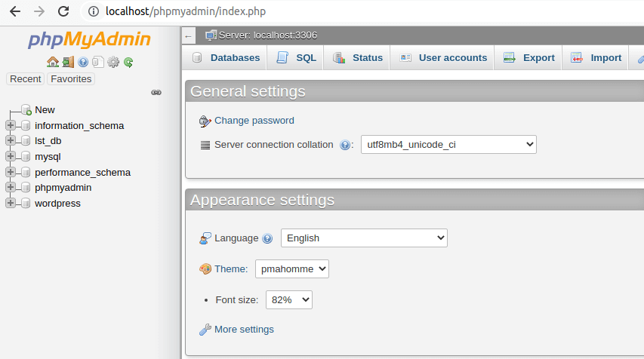Open navigation panel settings gear icon
Screen dimensions: 644x359
[113, 62]
